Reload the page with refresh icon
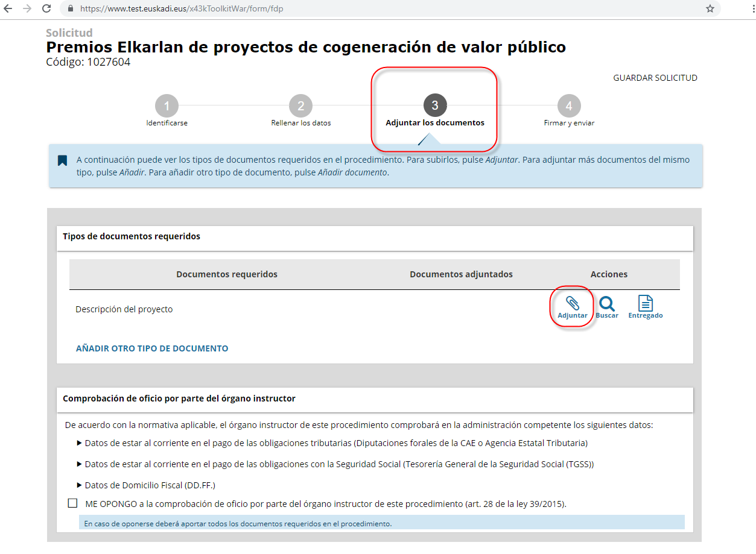Viewport: 756px width, 554px height. click(46, 8)
